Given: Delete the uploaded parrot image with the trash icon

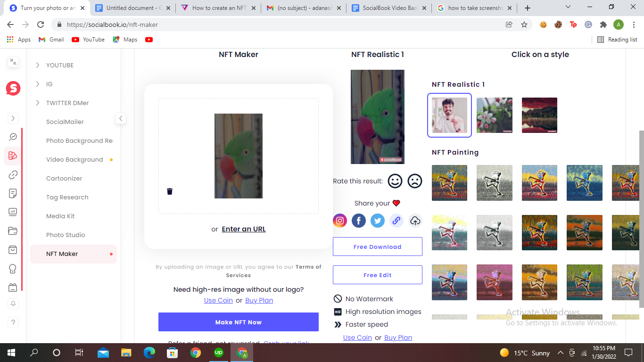Looking at the screenshot, I should tap(170, 191).
